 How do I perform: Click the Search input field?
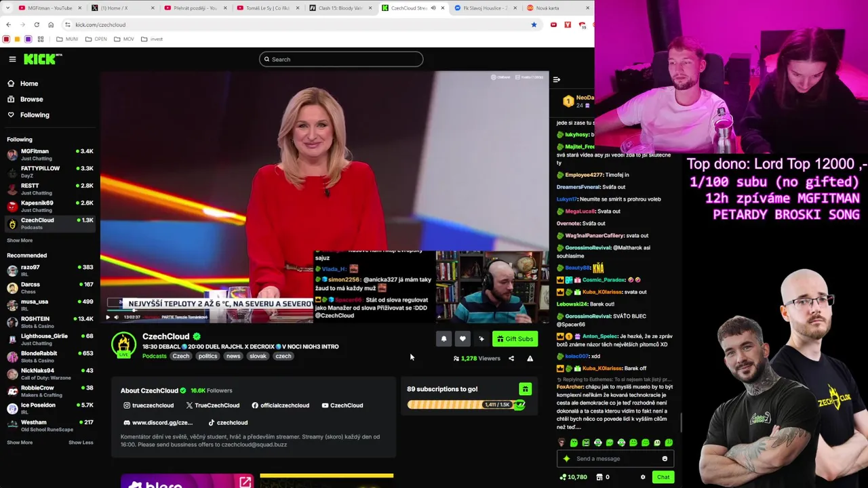[x=341, y=59]
